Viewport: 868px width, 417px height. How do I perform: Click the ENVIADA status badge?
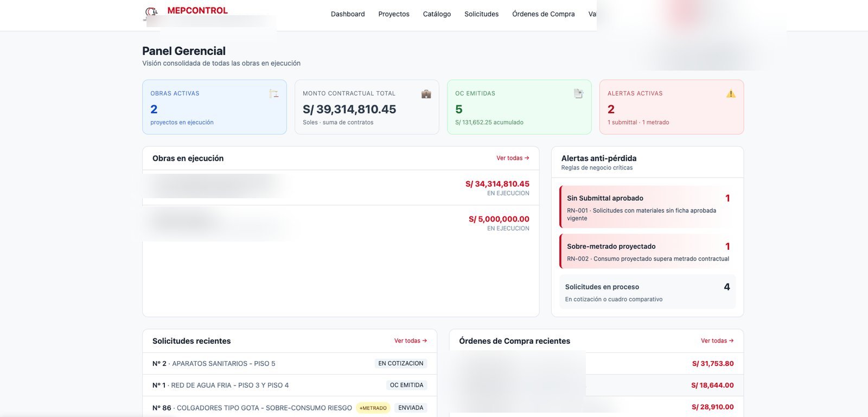[411, 408]
